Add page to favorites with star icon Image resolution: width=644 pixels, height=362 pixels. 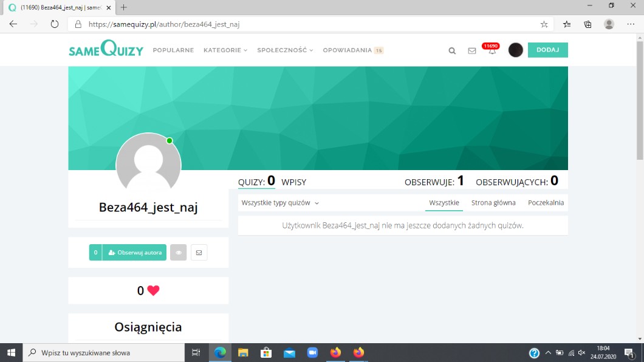[544, 24]
